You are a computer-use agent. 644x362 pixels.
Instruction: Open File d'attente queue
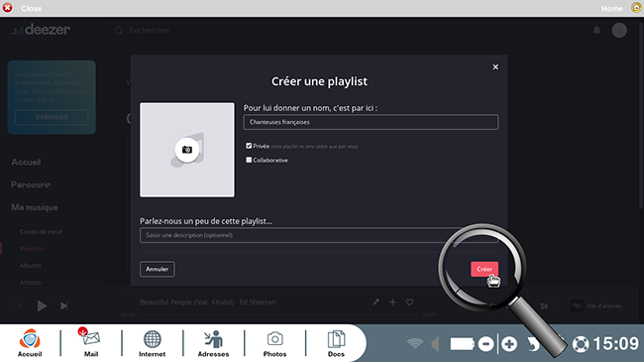pos(596,305)
